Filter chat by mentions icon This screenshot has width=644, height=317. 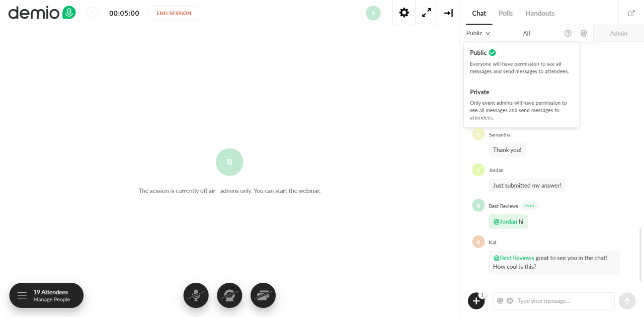pos(584,33)
